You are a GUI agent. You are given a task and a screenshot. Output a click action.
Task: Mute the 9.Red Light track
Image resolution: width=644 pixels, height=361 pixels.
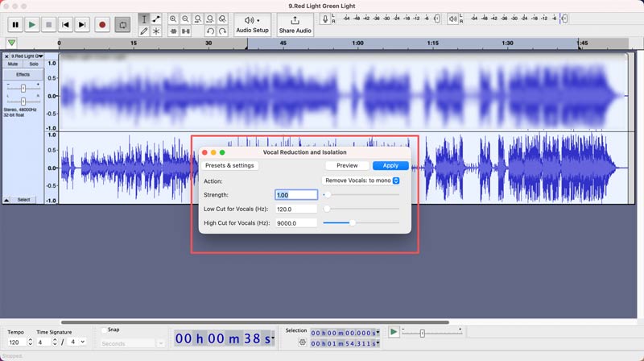tap(13, 64)
